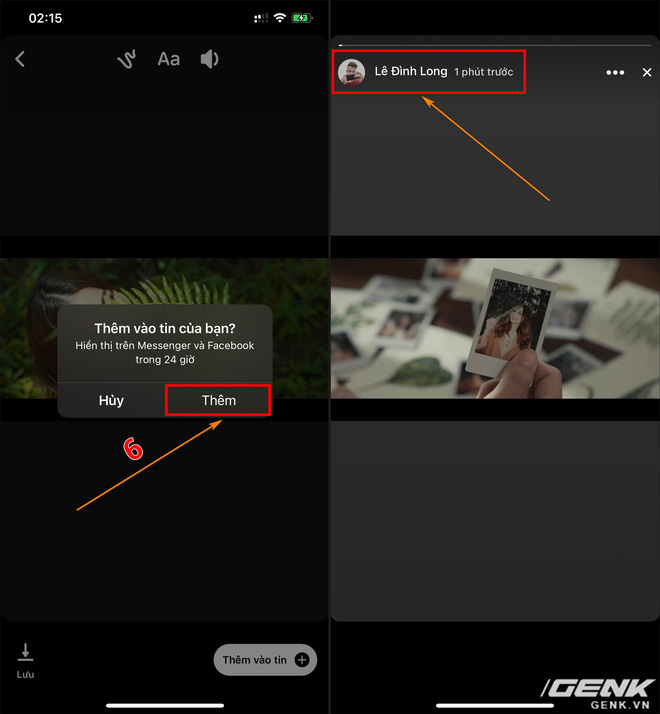Screen dimensions: 660x714
Task: Tap the battery charging indicator
Action: (302, 18)
